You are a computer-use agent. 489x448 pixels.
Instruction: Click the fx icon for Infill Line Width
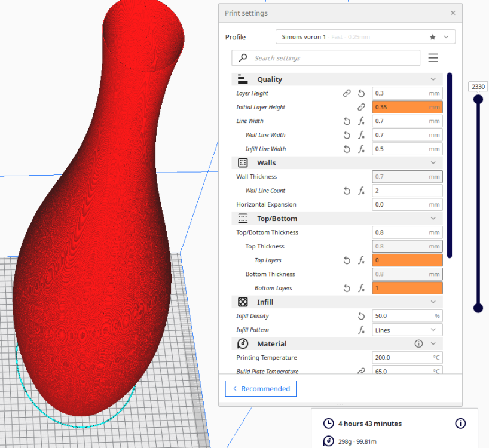pos(361,149)
